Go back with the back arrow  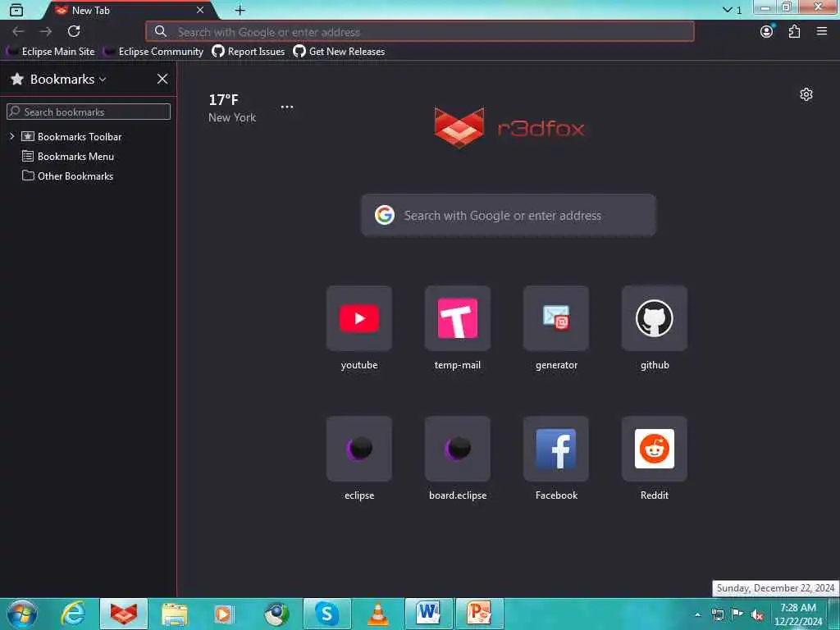click(18, 32)
